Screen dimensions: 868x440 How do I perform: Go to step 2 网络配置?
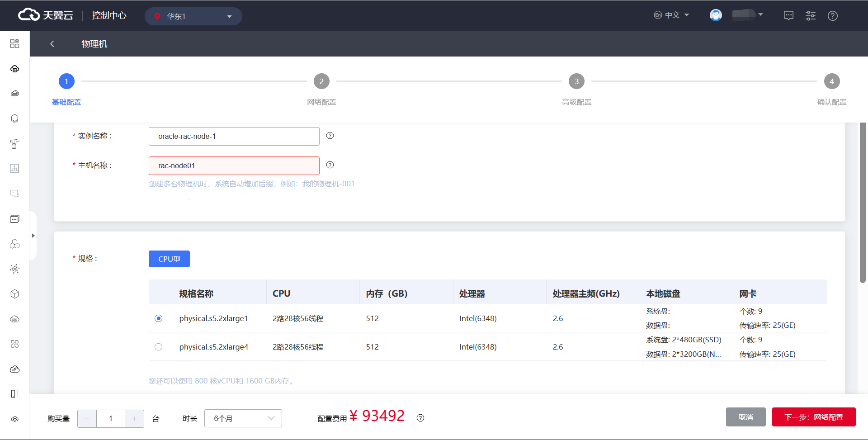click(x=321, y=81)
